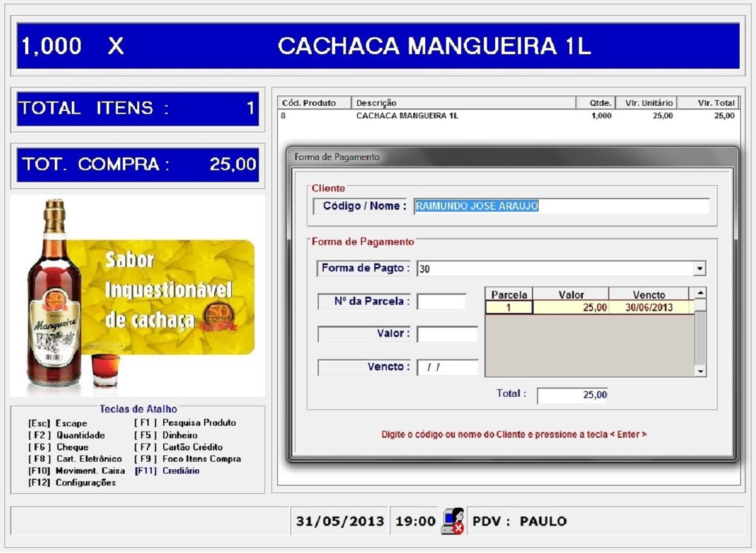Click the Valor input field

point(447,334)
